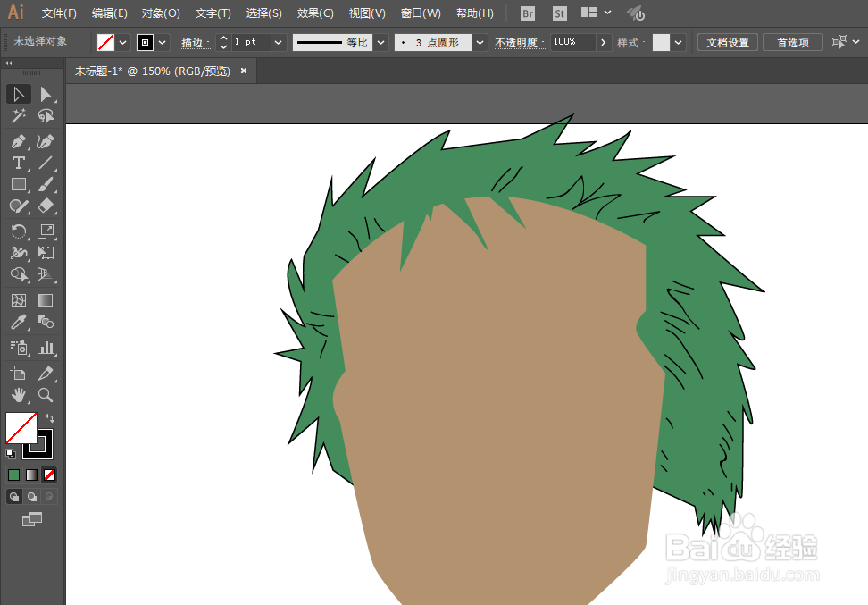
Task: Select the Paintbrush tool
Action: pyautogui.click(x=46, y=184)
